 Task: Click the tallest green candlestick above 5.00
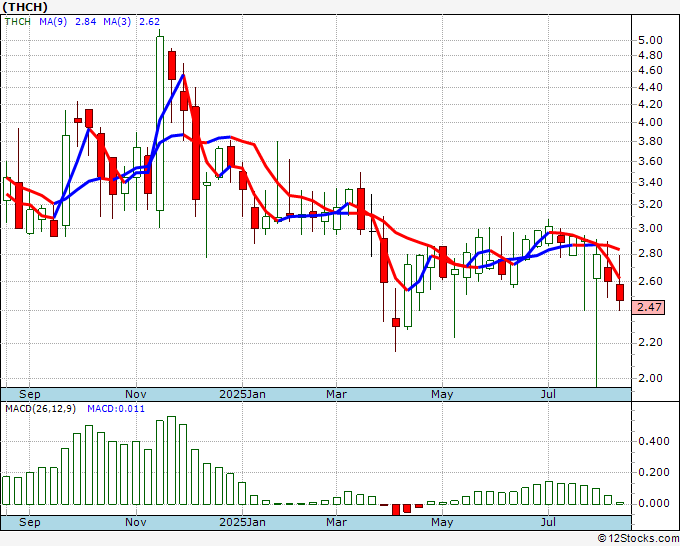point(160,124)
